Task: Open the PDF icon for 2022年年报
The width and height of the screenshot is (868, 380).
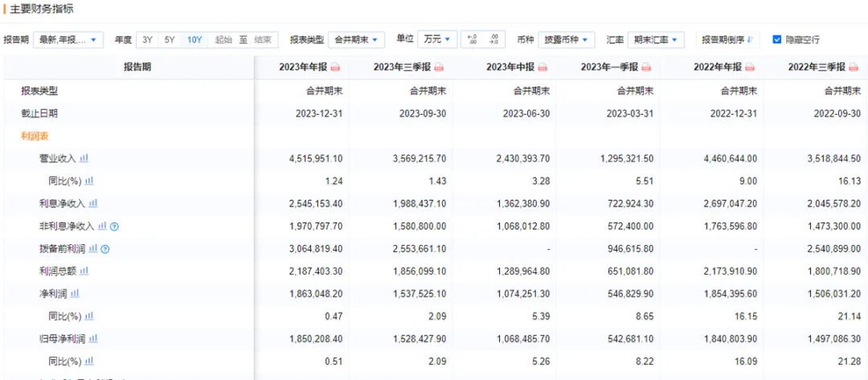Action: (x=750, y=67)
